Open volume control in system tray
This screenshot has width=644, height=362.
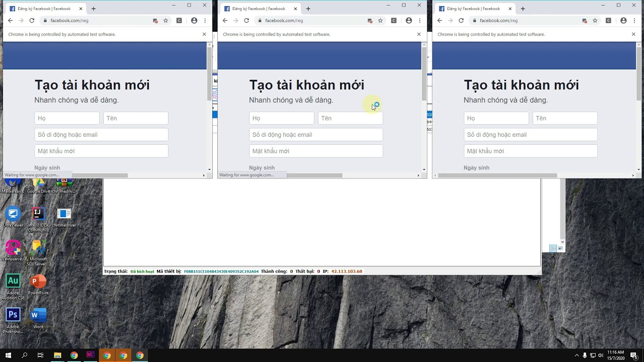point(600,355)
